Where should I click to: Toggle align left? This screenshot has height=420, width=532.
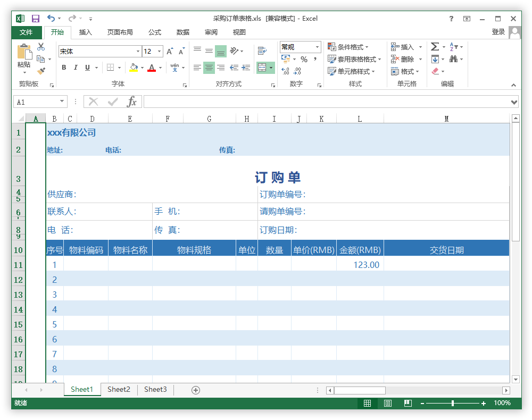pos(197,68)
